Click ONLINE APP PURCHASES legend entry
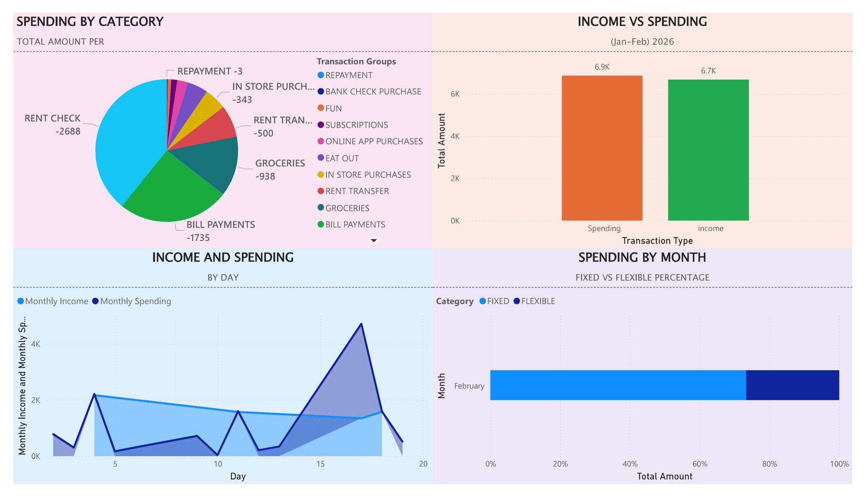The width and height of the screenshot is (868, 499). (x=373, y=141)
